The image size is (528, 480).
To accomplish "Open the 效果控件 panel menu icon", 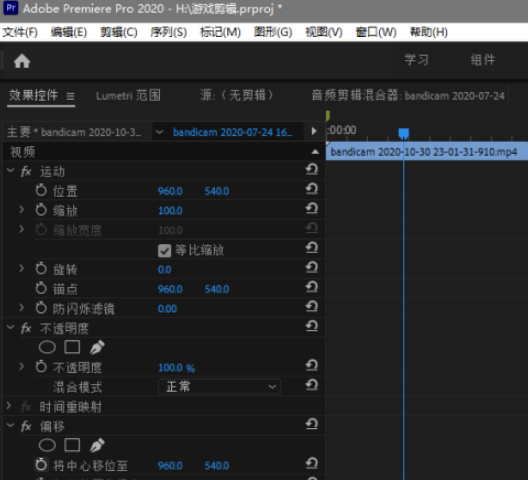I will (70, 97).
